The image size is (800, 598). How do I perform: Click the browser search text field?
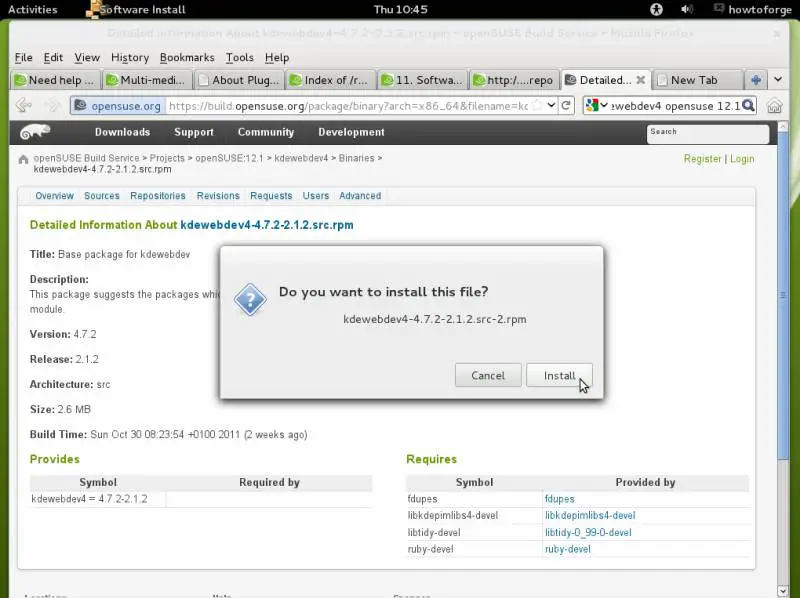(x=676, y=106)
